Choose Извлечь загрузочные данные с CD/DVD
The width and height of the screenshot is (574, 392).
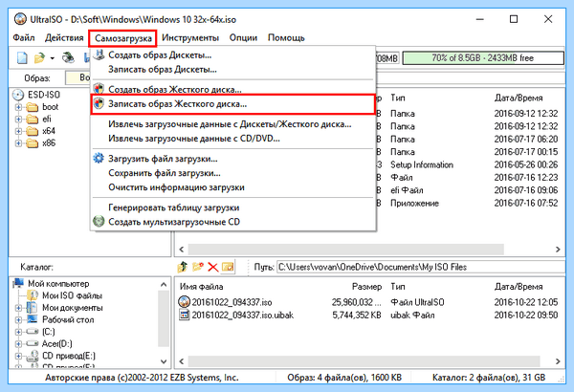pos(232,139)
